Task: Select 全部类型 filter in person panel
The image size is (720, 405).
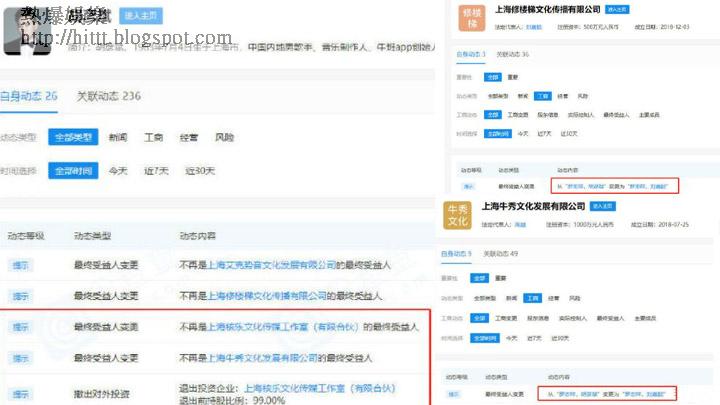Action: (73, 137)
